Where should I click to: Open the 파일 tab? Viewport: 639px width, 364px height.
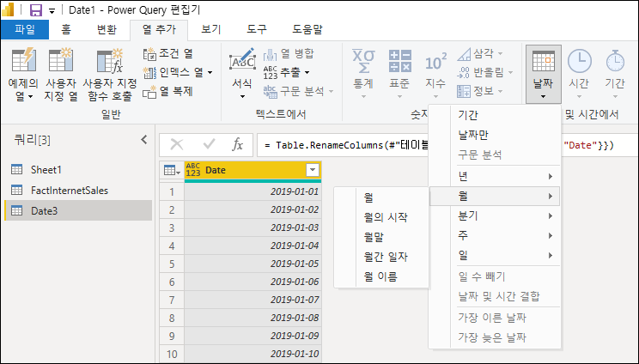click(25, 29)
